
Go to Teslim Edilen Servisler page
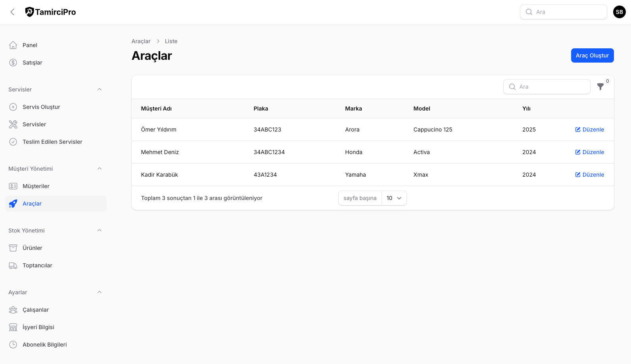pyautogui.click(x=52, y=142)
